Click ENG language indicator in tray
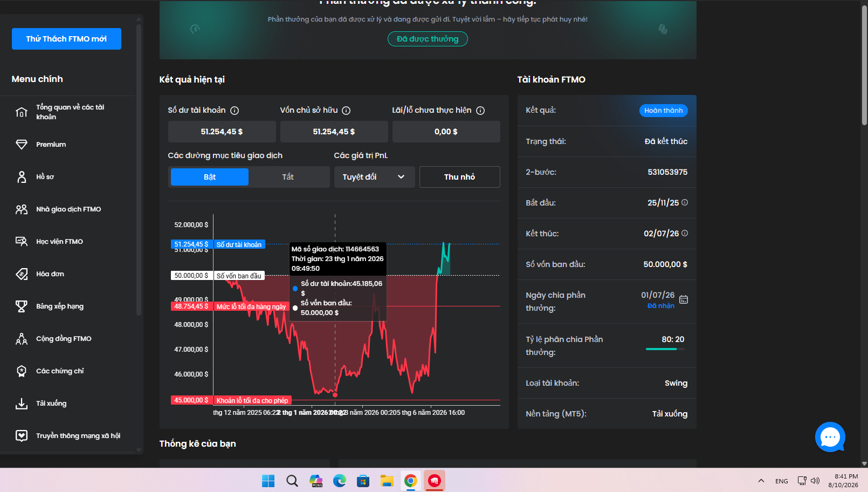 pos(782,481)
